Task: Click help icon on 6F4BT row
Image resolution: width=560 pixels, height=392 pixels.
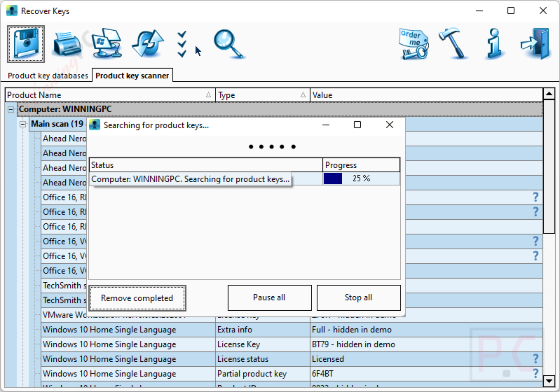Action: [x=536, y=373]
